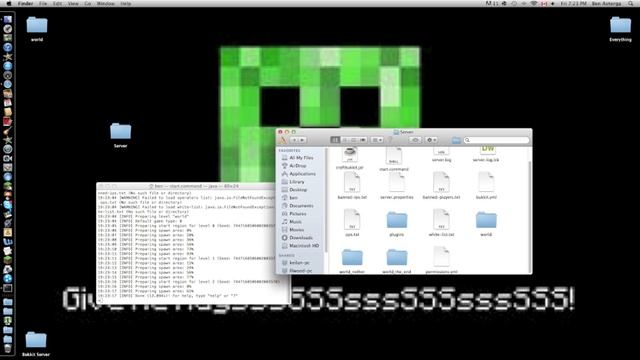The height and width of the screenshot is (360, 640).
Task: Select Downloads in Finder sidebar
Action: coord(302,238)
